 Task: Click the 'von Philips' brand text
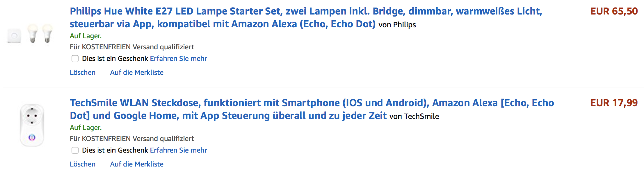tap(397, 25)
